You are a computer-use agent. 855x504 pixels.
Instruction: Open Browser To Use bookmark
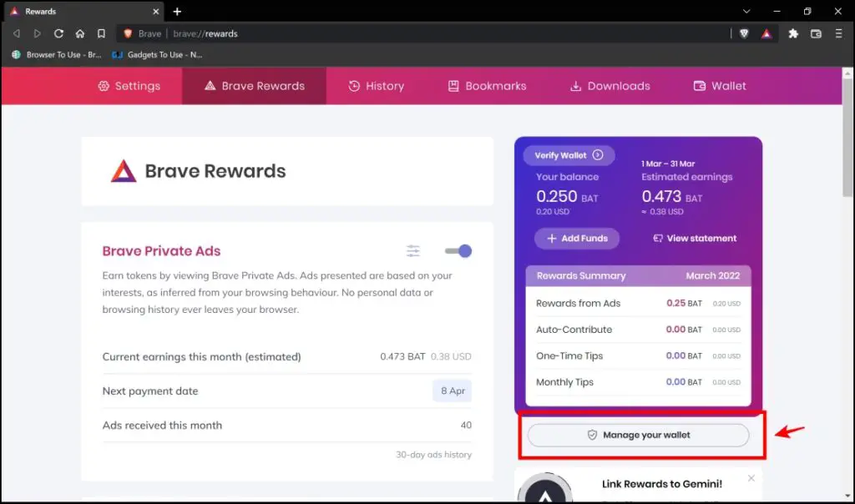pyautogui.click(x=57, y=54)
